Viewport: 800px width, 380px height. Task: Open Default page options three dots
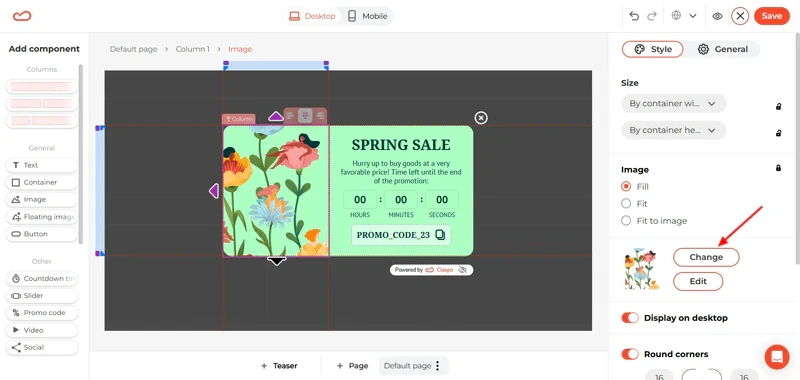tap(437, 366)
